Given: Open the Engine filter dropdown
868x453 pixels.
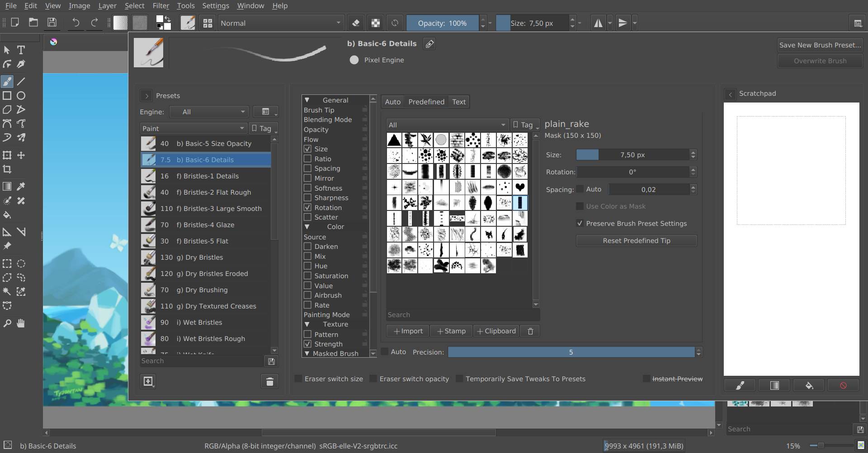Looking at the screenshot, I should pyautogui.click(x=208, y=112).
